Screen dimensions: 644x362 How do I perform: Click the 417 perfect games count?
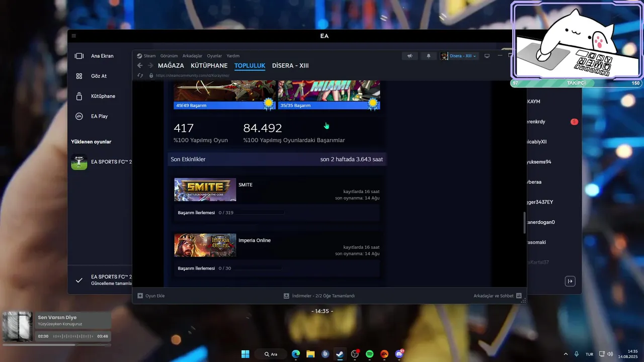click(x=184, y=128)
